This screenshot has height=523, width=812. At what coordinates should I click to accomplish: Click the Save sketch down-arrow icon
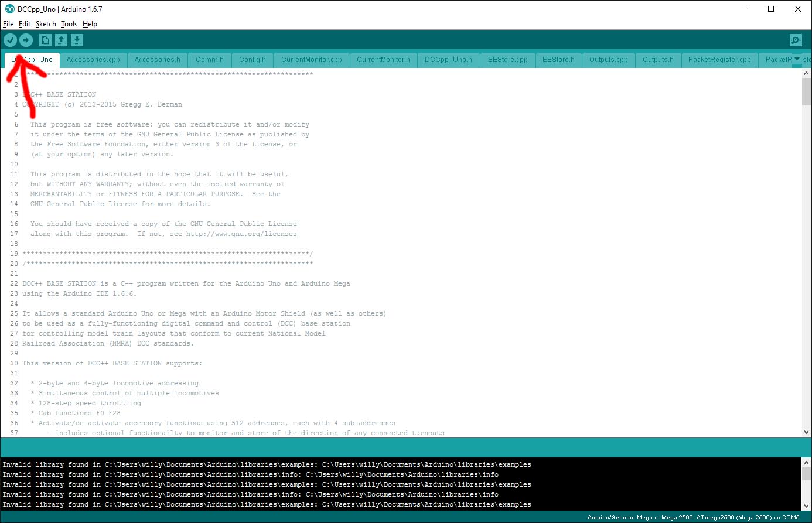tap(77, 40)
